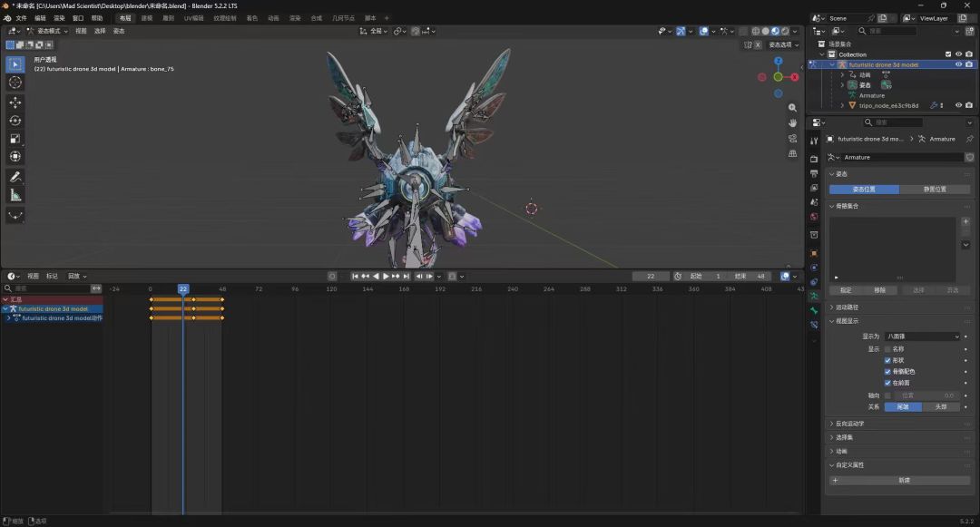Toggle Collection visibility eye in outliner
The height and width of the screenshot is (527, 980).
pyautogui.click(x=959, y=54)
